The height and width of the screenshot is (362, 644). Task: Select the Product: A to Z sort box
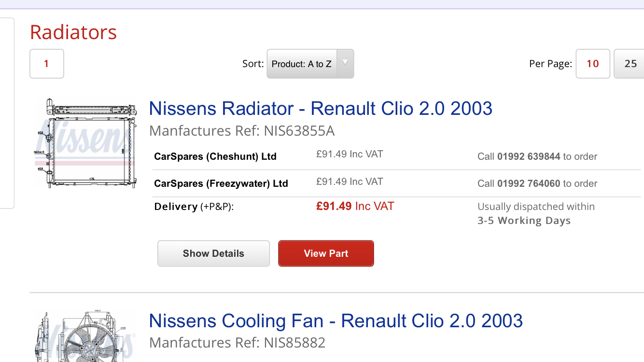(x=302, y=64)
